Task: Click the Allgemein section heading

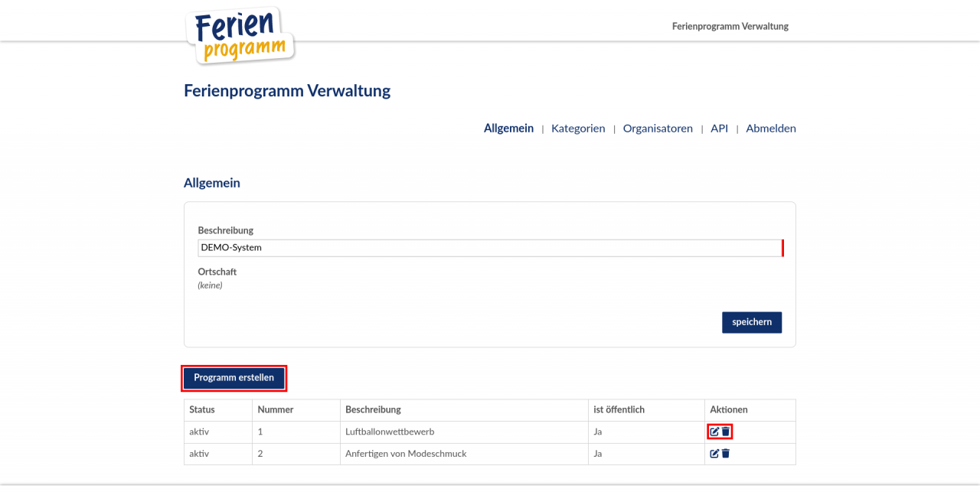Action: [212, 183]
